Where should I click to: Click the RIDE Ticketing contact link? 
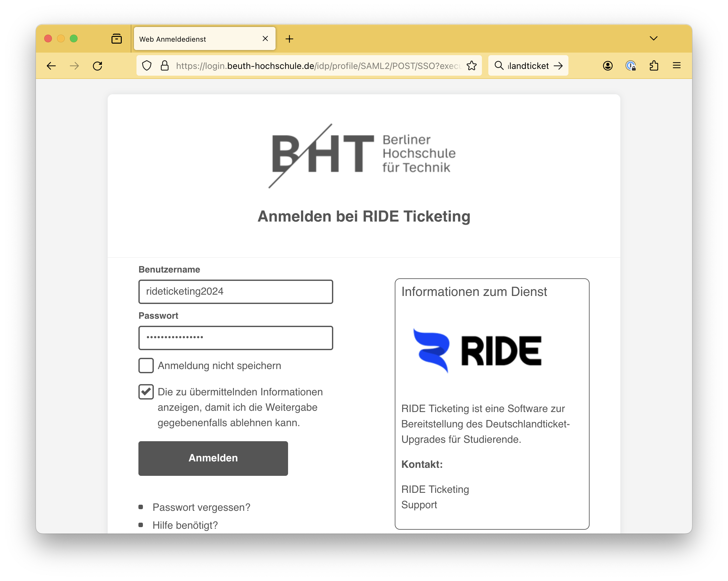435,489
